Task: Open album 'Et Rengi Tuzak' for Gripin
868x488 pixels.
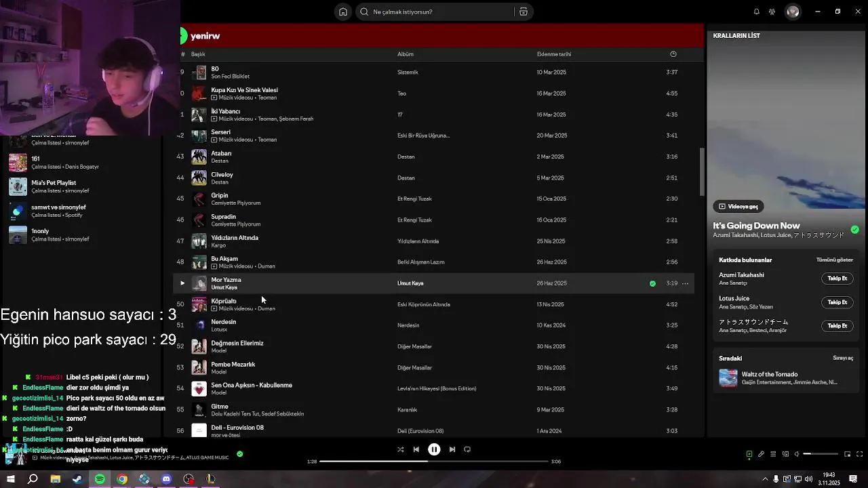Action: click(414, 199)
